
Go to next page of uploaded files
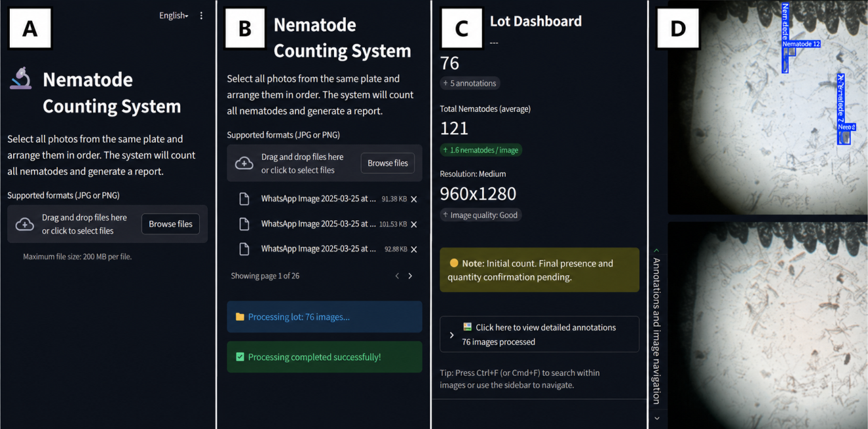pyautogui.click(x=411, y=276)
